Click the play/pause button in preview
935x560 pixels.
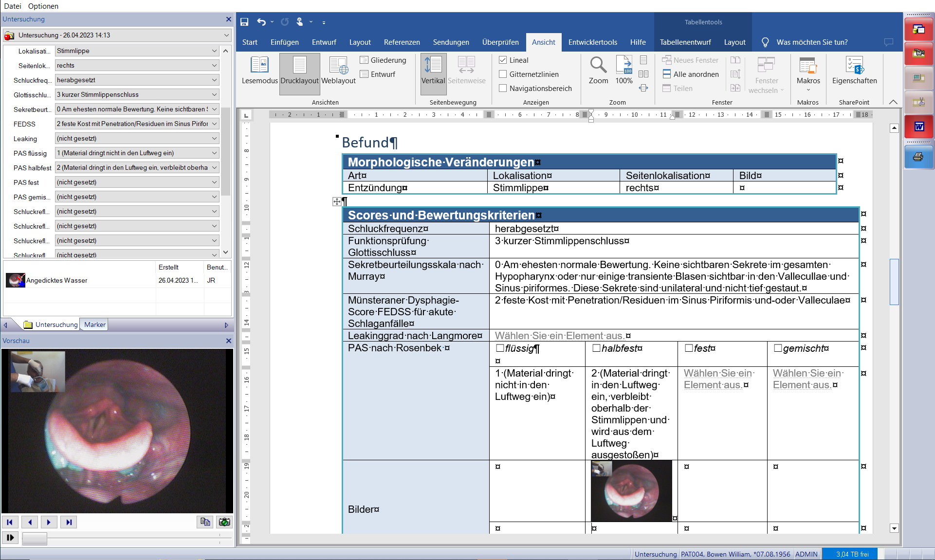[x=10, y=538]
